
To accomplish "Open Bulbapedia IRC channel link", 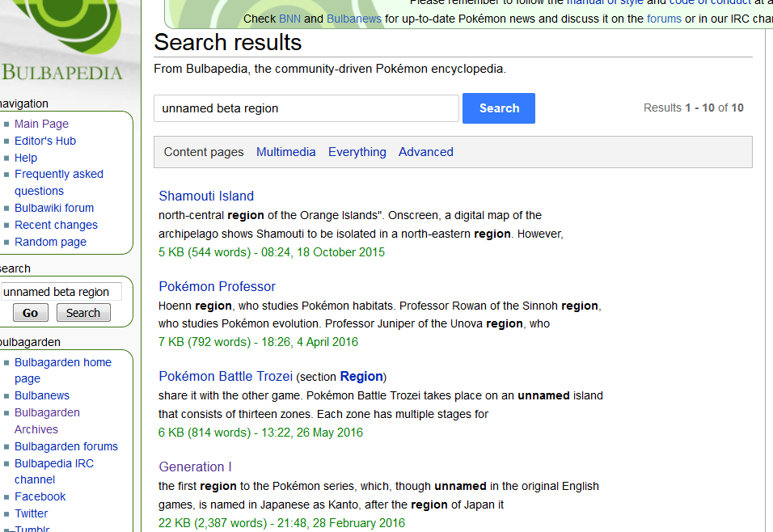I will point(53,471).
